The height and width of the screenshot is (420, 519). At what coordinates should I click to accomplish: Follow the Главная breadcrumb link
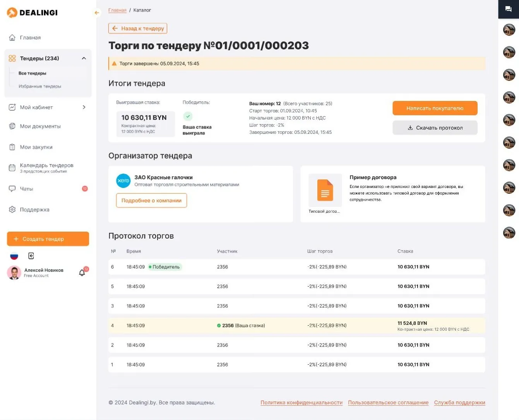[x=118, y=10]
